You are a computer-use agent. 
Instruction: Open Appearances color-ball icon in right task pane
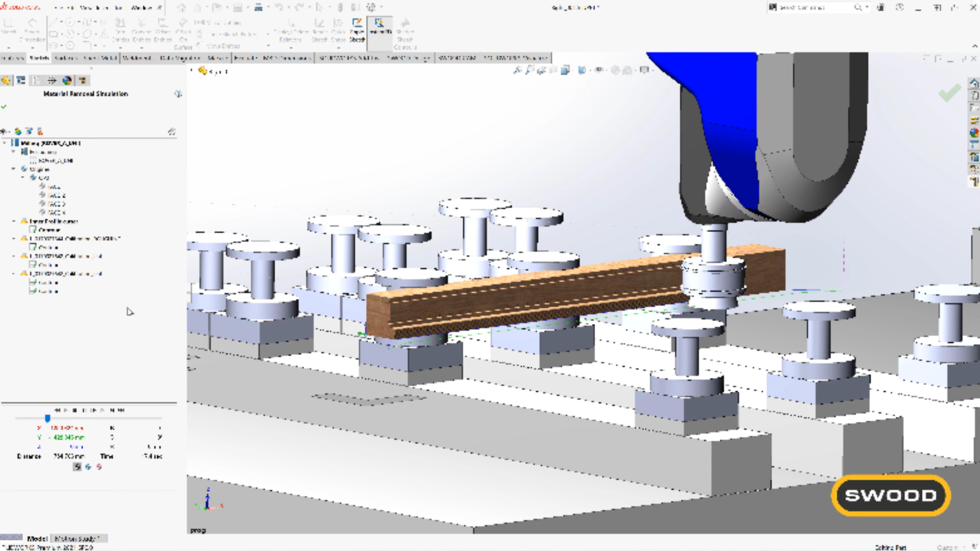click(974, 133)
